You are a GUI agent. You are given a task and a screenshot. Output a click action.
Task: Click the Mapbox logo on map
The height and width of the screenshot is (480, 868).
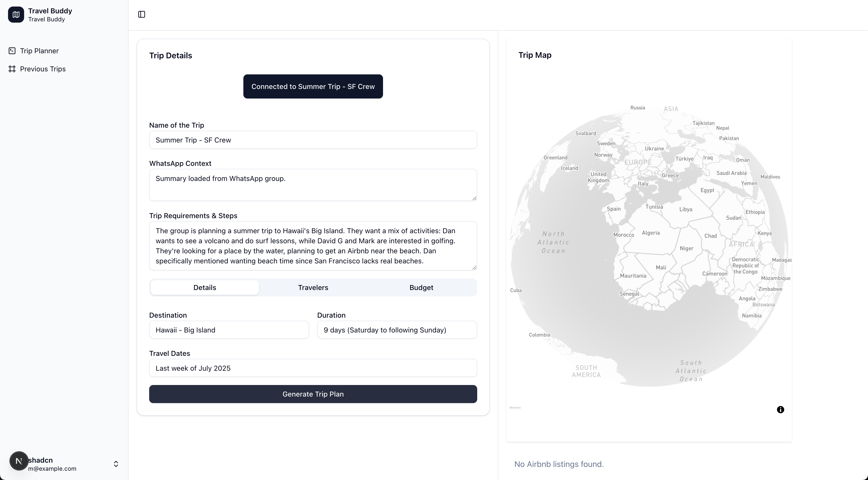(515, 408)
